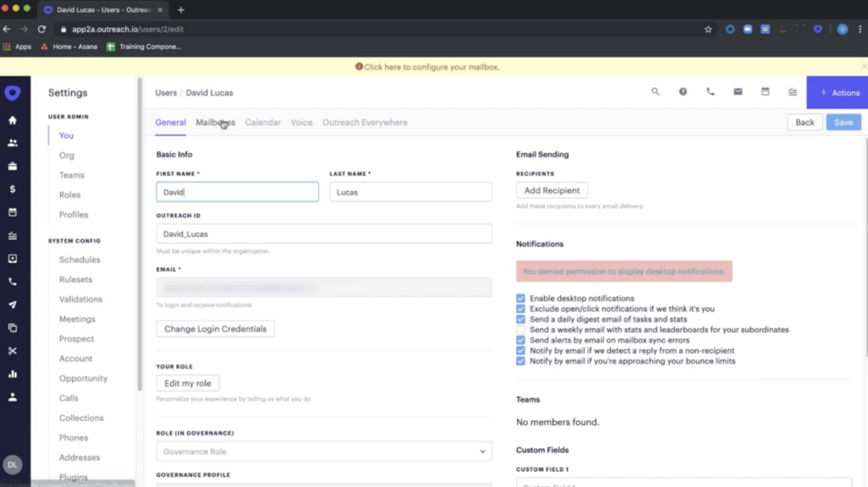Image resolution: width=868 pixels, height=487 pixels.
Task: Click the First Name input field
Action: click(237, 192)
